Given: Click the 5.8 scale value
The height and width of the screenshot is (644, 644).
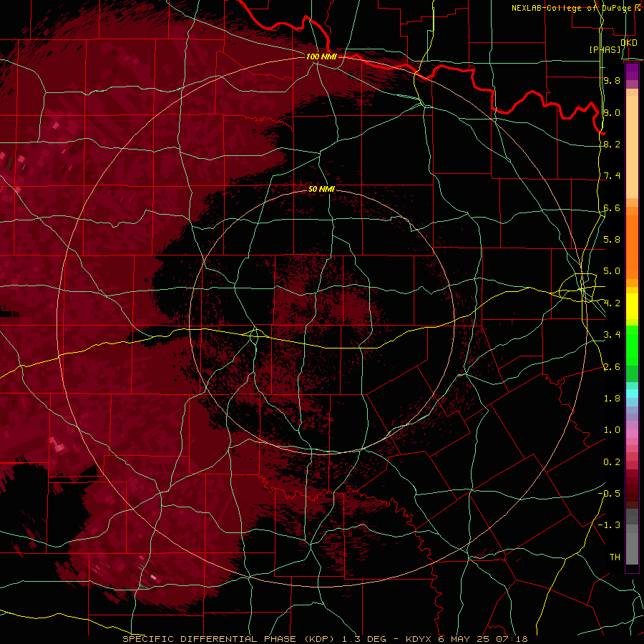Looking at the screenshot, I should (612, 240).
